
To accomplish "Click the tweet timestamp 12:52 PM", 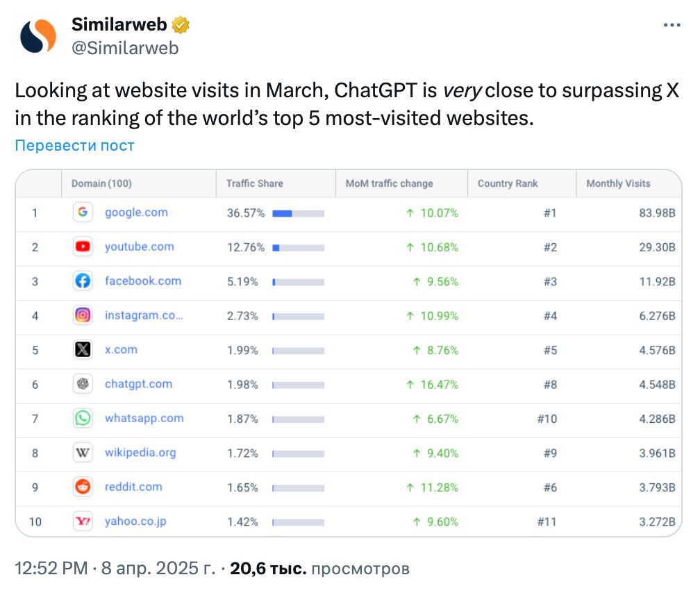I will click(x=50, y=569).
